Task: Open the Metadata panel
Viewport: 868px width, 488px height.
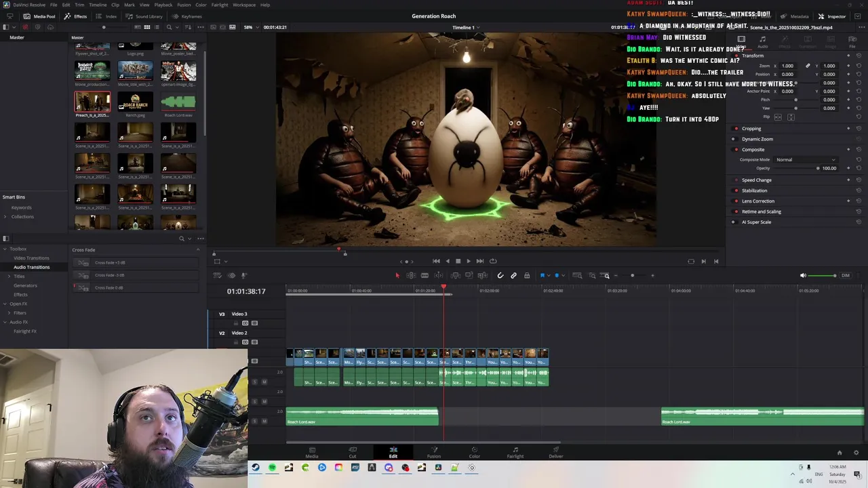Action: (x=795, y=16)
